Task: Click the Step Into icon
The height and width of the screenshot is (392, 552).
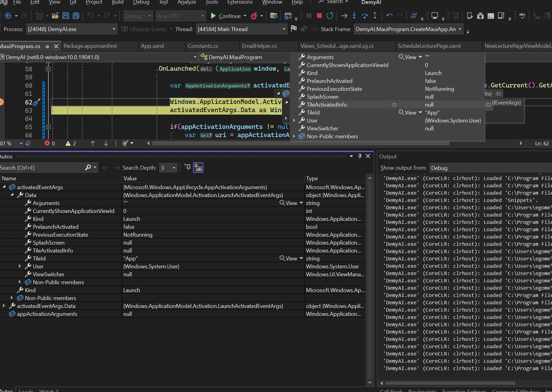Action: (354, 16)
